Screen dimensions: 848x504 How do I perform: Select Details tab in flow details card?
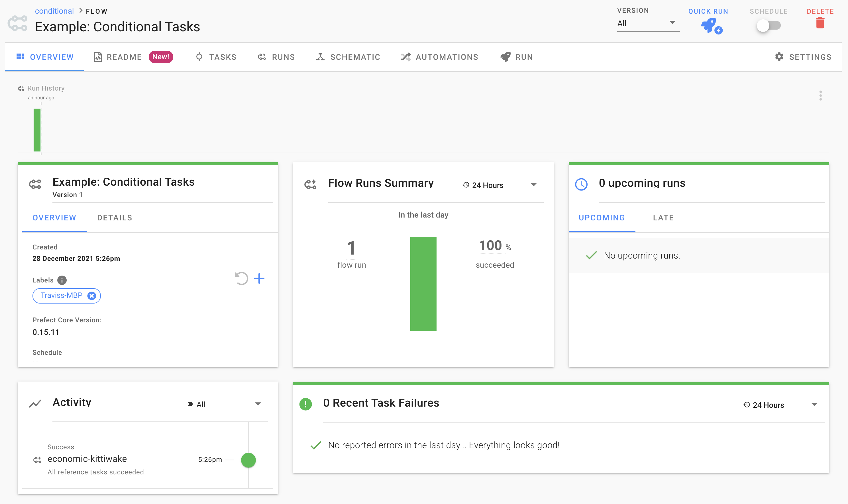pyautogui.click(x=115, y=218)
